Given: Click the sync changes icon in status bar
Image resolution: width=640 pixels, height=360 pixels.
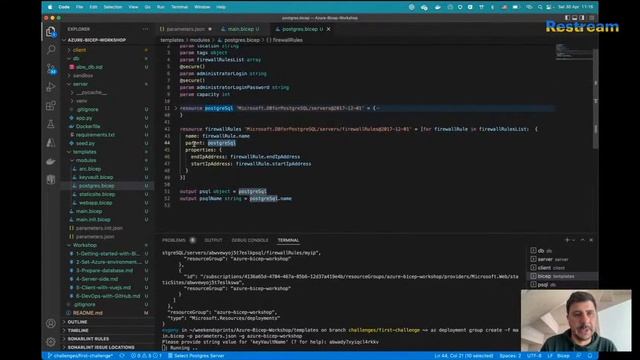Looking at the screenshot, I should pyautogui.click(x=122, y=356).
